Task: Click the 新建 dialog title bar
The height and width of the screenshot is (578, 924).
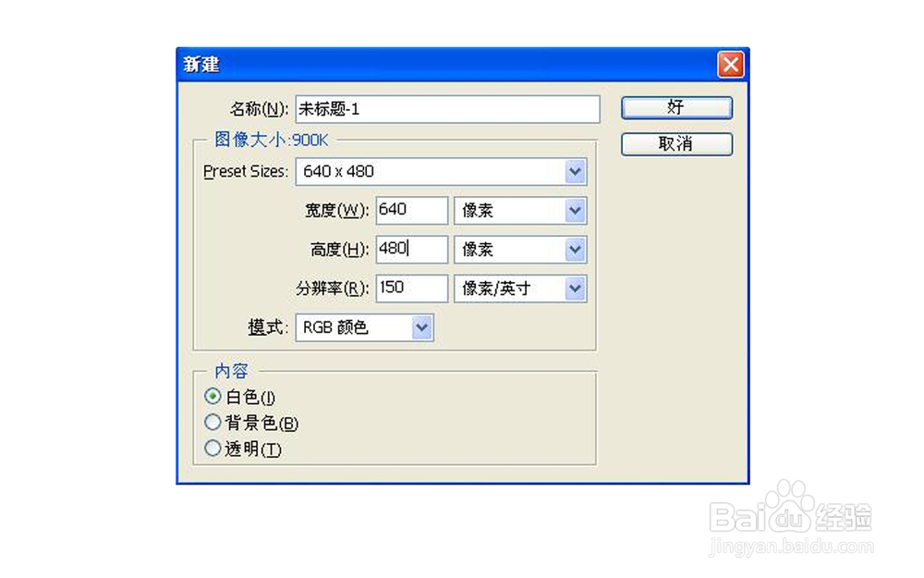Action: tap(446, 65)
